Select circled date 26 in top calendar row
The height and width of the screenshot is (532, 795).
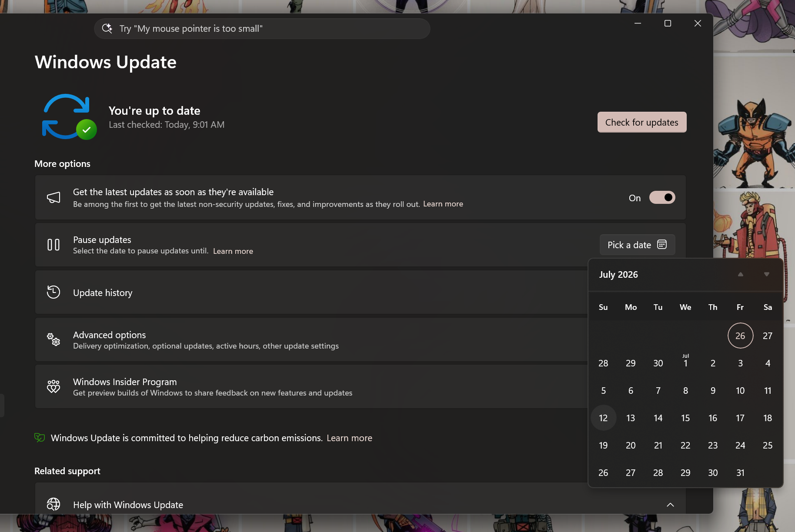click(x=740, y=336)
